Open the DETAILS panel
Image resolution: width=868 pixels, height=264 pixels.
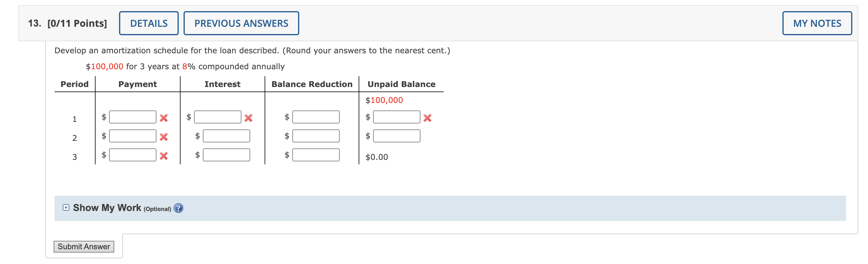point(148,23)
